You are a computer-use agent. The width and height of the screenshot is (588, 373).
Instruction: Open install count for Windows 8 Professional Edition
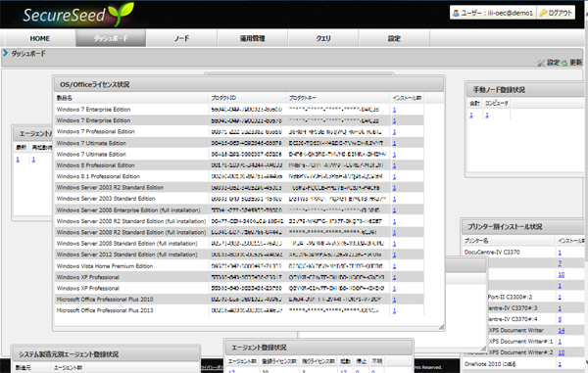click(394, 165)
